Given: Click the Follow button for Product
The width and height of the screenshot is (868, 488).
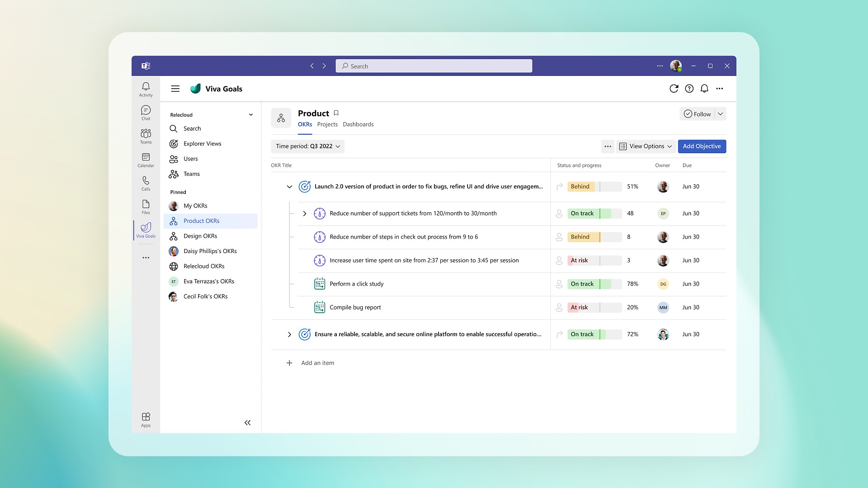Looking at the screenshot, I should (698, 114).
